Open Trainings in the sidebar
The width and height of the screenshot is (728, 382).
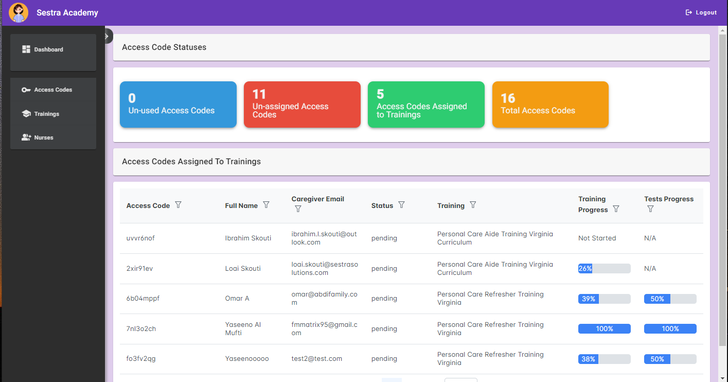[x=53, y=114]
